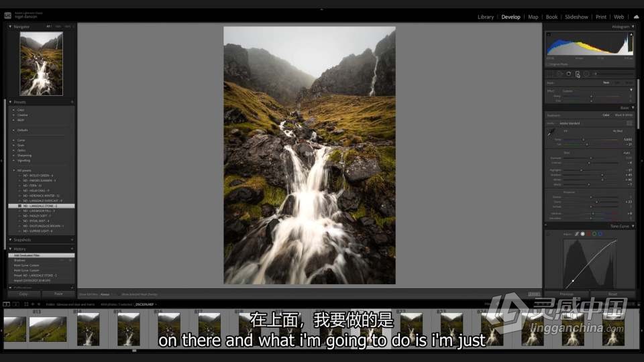Image resolution: width=644 pixels, height=362 pixels.
Task: Select the Graduated Filter tool
Action: [578, 74]
